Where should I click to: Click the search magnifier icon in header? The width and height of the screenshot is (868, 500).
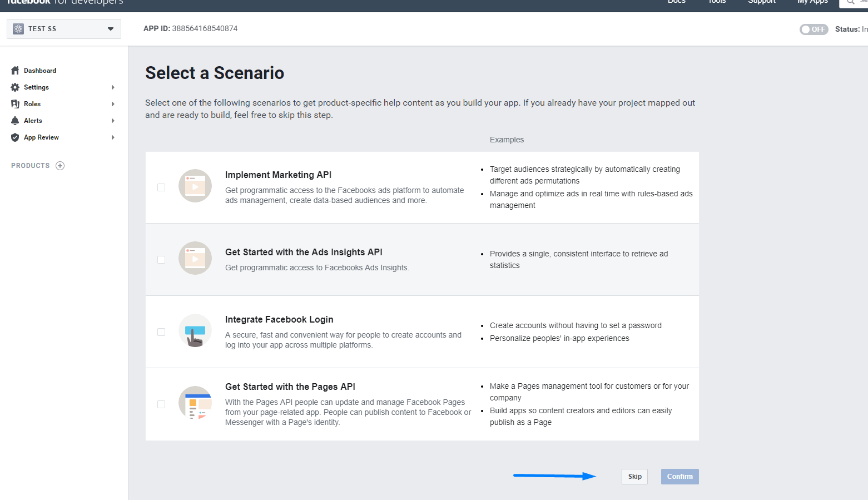pyautogui.click(x=850, y=2)
